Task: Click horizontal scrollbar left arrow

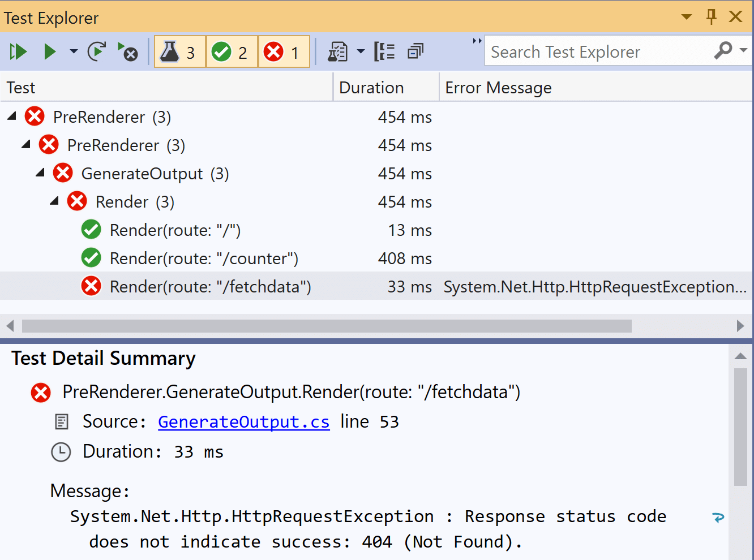Action: tap(10, 326)
